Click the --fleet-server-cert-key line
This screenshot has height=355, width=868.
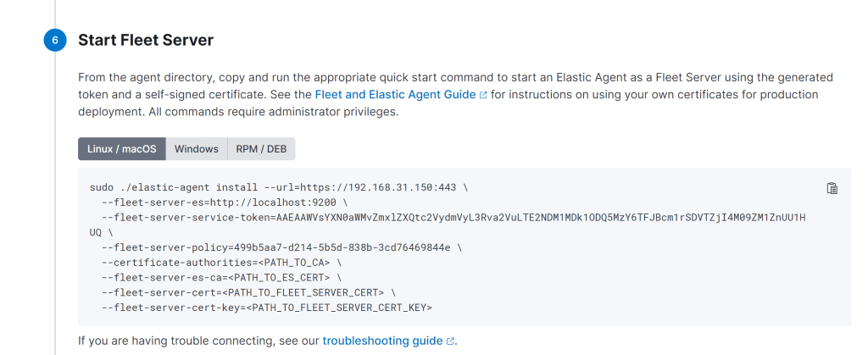[266, 308]
